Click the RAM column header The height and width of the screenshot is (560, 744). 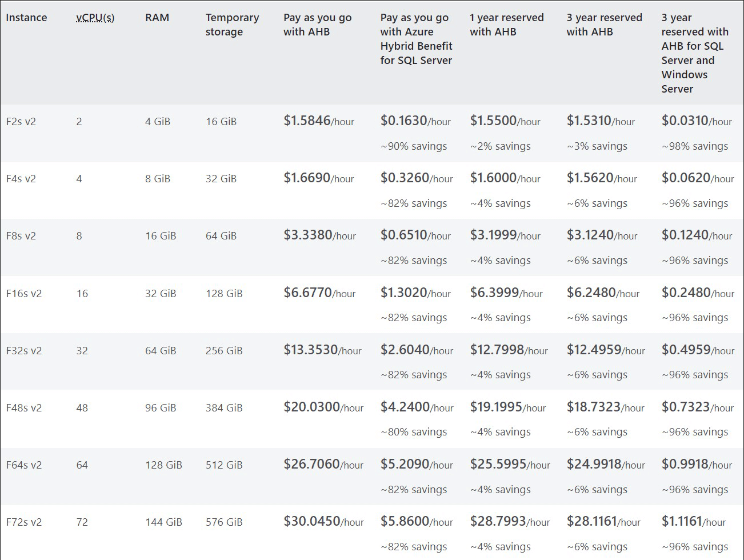point(157,18)
